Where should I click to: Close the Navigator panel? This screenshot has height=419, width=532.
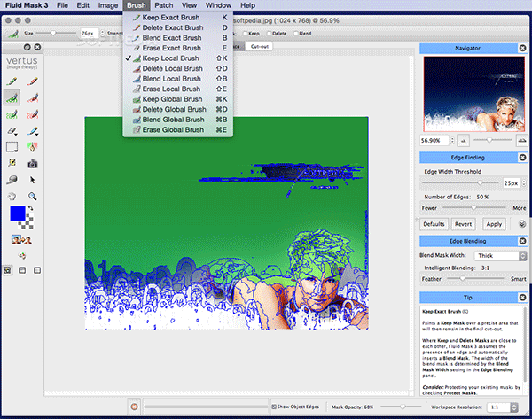(522, 48)
